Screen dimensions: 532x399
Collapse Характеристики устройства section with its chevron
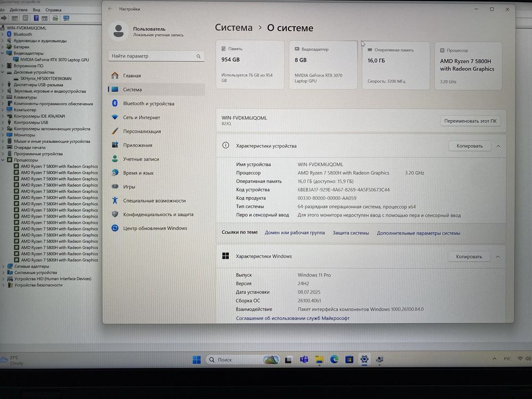498,146
